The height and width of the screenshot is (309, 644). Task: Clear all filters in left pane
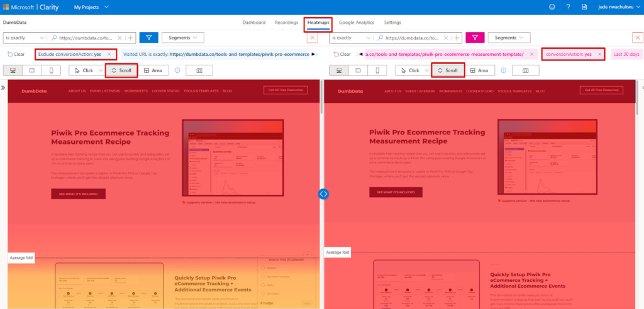coord(16,54)
